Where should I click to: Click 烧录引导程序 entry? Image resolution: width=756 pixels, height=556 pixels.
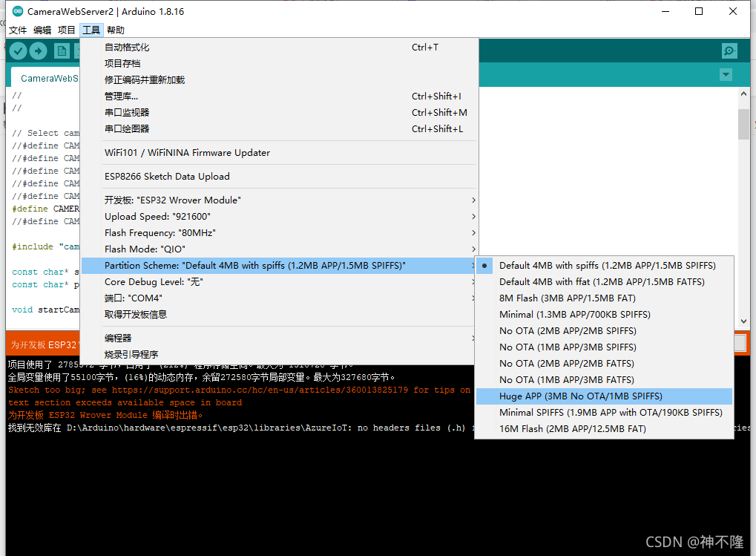279,354
